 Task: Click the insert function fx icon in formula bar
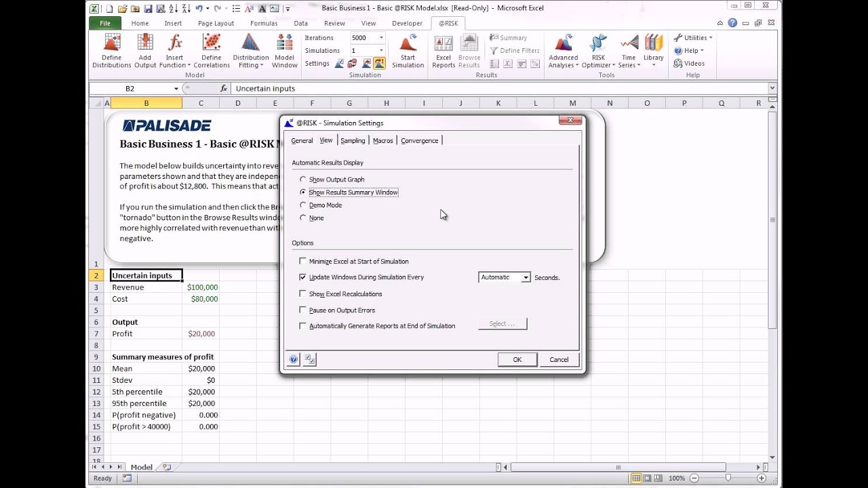[x=224, y=89]
